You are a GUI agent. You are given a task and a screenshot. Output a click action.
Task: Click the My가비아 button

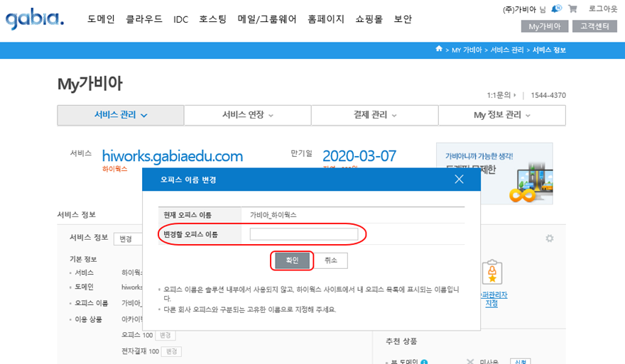click(x=545, y=26)
